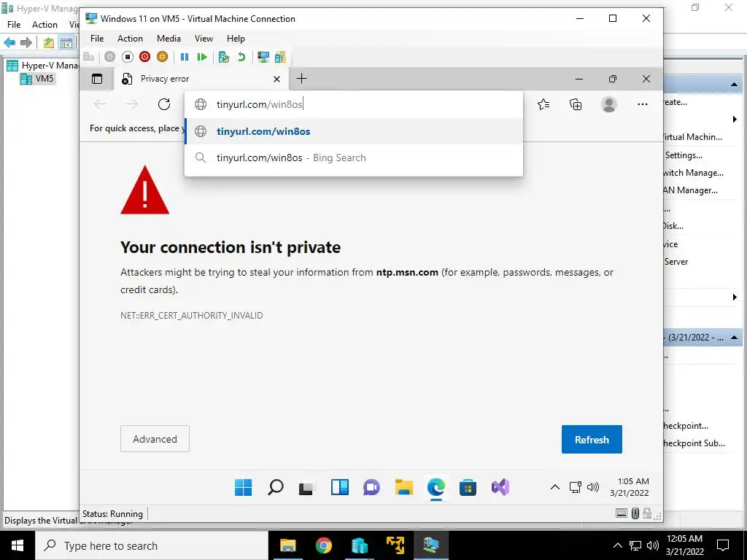747x560 pixels.
Task: Click Edge icon in Windows 11 taskbar
Action: click(x=436, y=487)
